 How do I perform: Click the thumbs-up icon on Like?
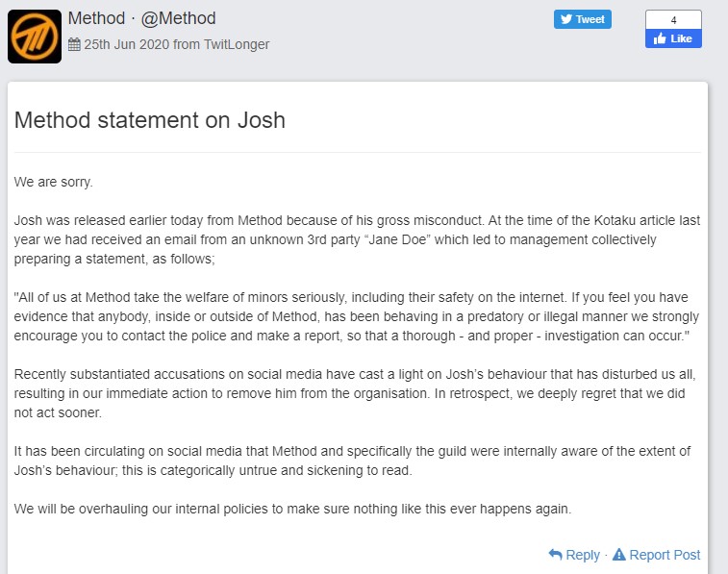point(661,38)
